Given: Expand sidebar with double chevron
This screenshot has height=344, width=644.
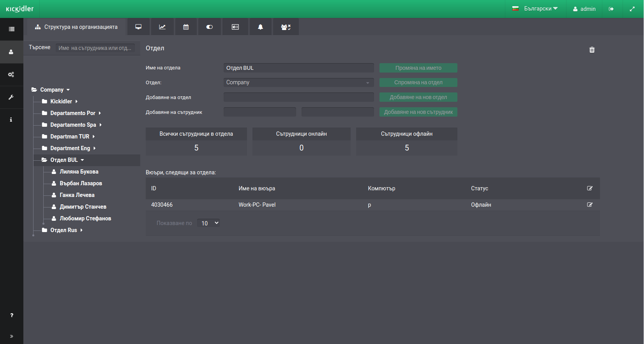Looking at the screenshot, I should 12,336.
